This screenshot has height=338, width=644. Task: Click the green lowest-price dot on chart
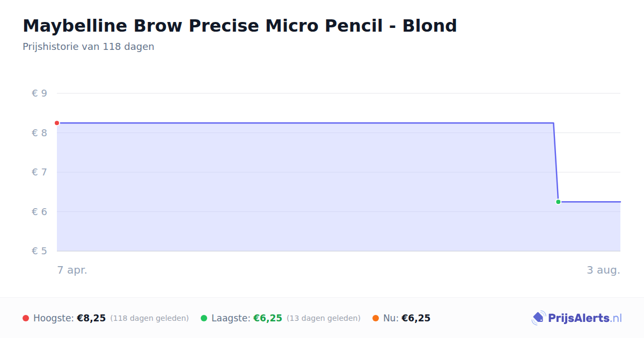coord(558,202)
